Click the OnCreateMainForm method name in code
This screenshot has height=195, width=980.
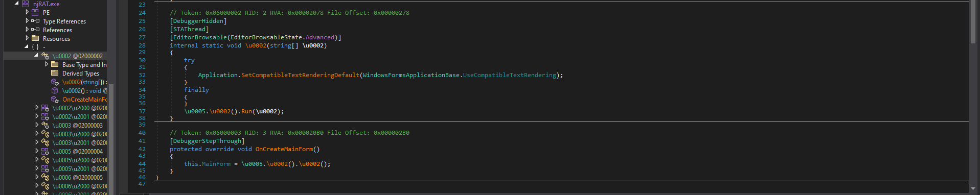(284, 149)
